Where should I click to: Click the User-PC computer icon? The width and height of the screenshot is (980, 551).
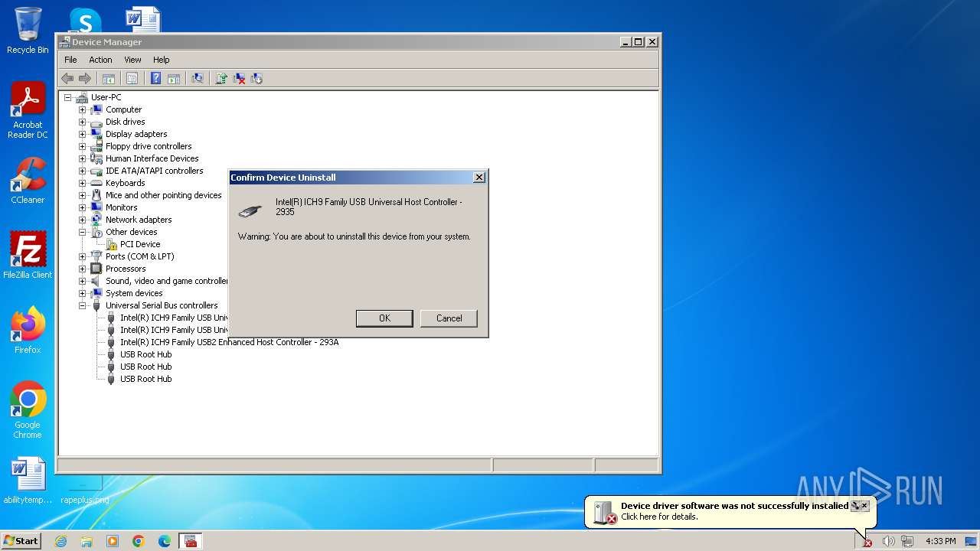click(82, 97)
